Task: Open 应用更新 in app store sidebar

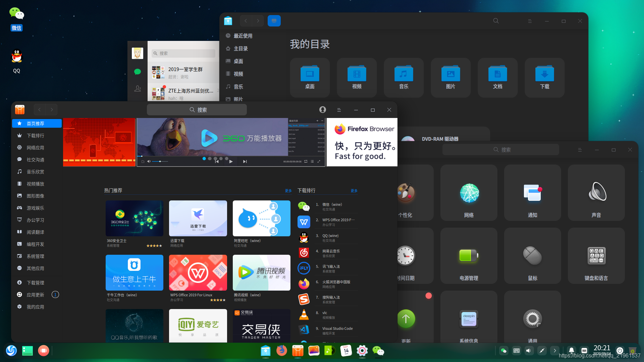Action: coord(37,295)
